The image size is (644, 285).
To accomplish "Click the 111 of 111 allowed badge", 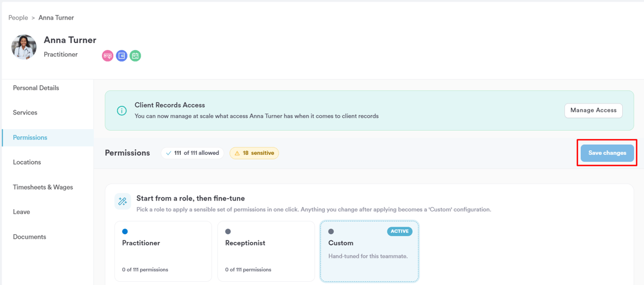I will click(192, 153).
